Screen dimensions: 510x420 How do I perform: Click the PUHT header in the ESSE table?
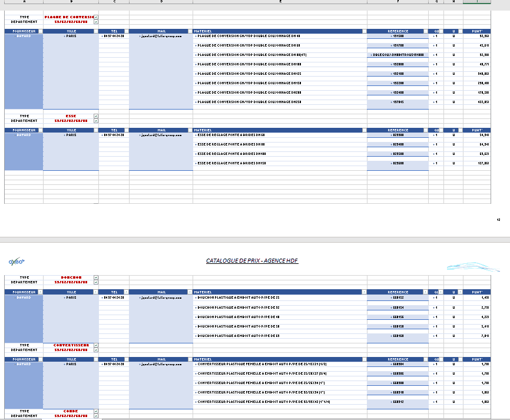point(477,130)
